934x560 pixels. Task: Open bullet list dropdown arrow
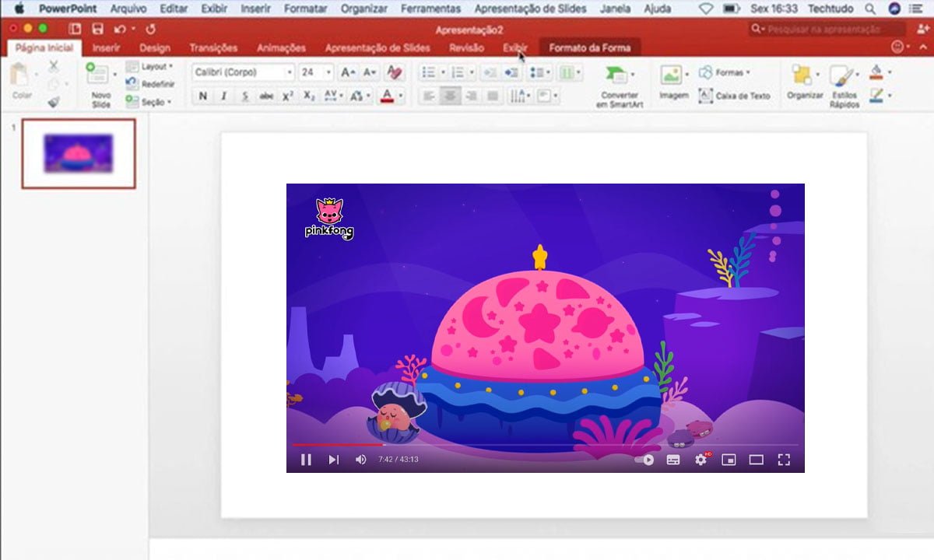pos(443,72)
